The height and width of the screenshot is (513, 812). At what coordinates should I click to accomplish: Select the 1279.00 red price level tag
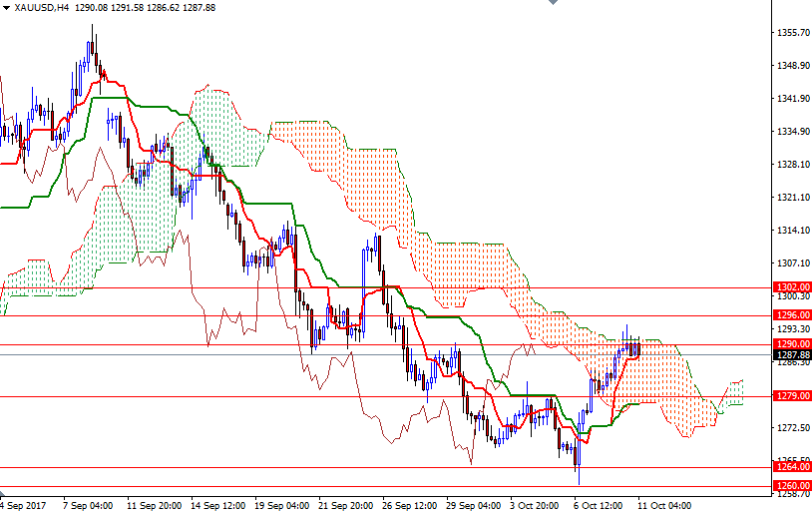(x=792, y=396)
